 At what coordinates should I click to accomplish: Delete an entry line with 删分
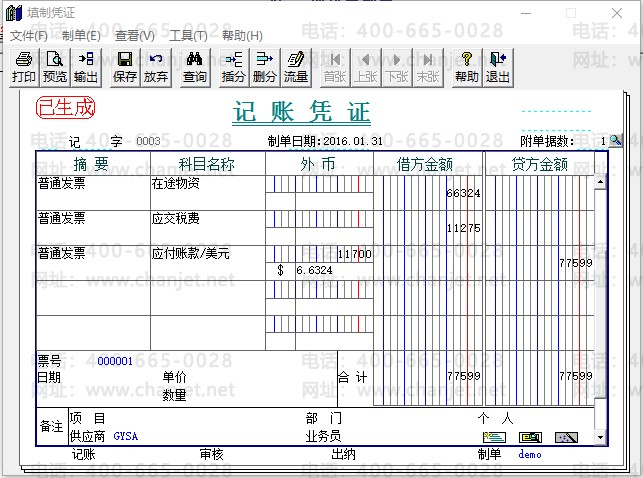[x=265, y=67]
